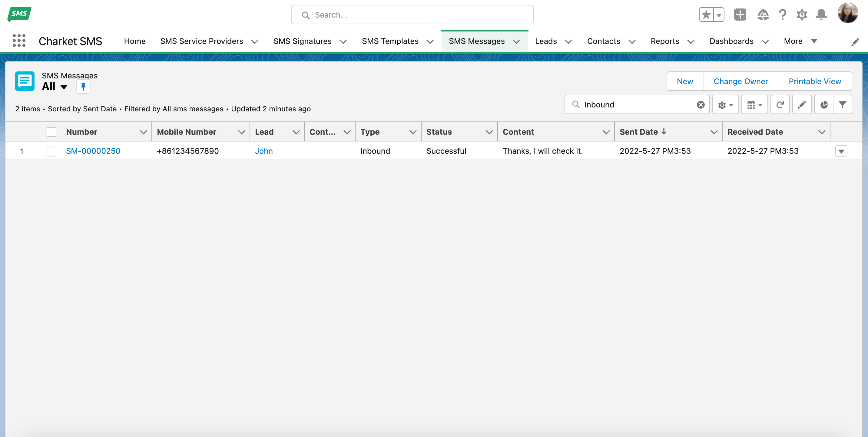Open row actions dropdown for SM-00000250
The width and height of the screenshot is (868, 437).
[x=841, y=151]
